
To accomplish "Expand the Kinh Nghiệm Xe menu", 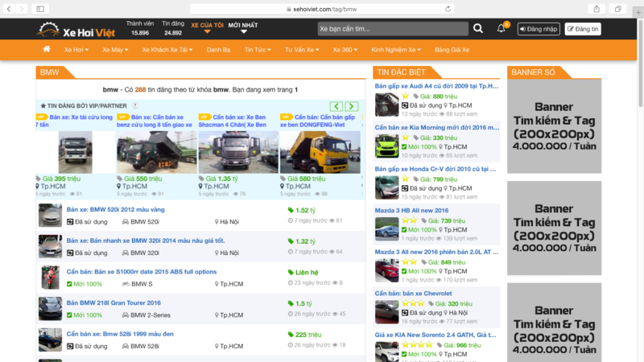I will pyautogui.click(x=396, y=50).
